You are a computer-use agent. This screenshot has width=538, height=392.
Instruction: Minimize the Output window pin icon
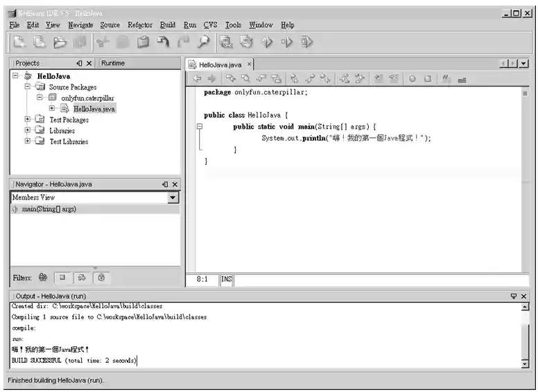(514, 296)
